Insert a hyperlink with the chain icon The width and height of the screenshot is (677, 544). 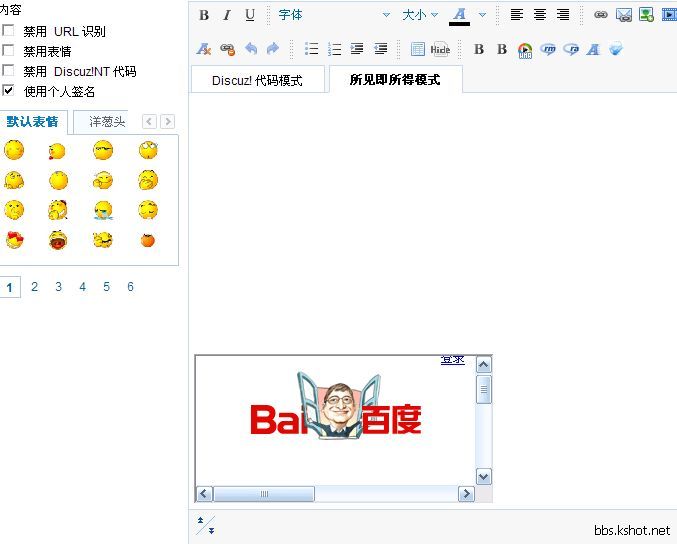coord(601,15)
